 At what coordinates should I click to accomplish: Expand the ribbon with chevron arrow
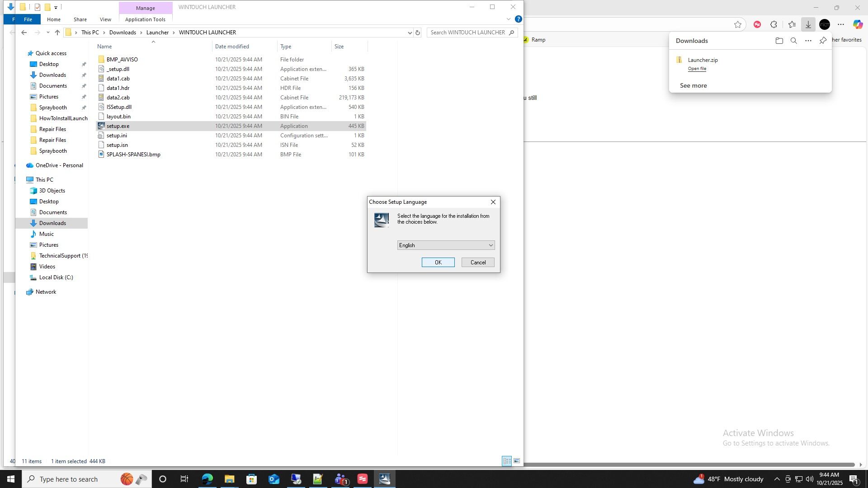[x=509, y=19]
